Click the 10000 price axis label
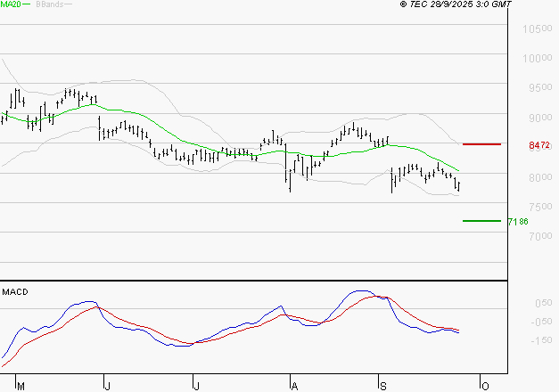 tap(538, 58)
